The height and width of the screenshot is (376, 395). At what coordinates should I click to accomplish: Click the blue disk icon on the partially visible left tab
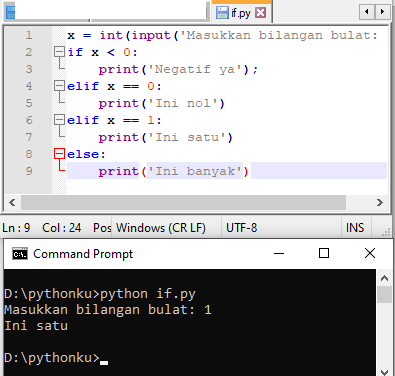pos(11,13)
